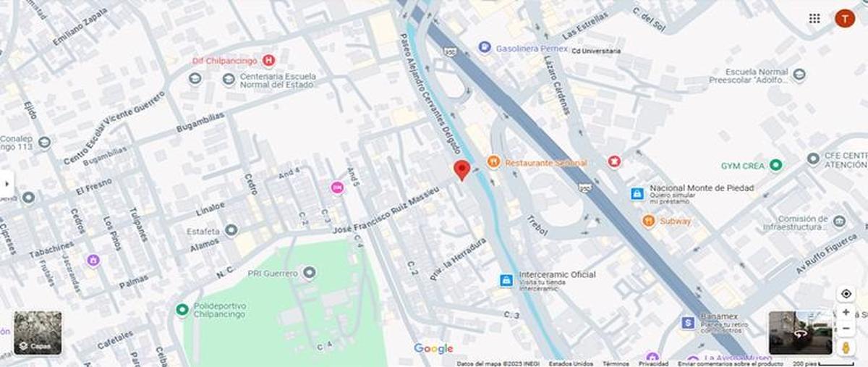Viewport: 868px width, 367px height.
Task: Zoom out with the minus button
Action: pos(846,329)
